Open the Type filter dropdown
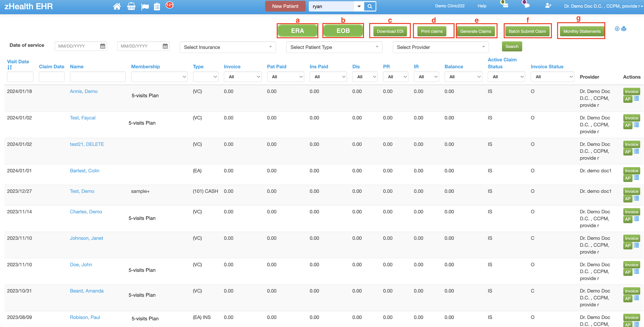Screen dimensions: 644x327 (206, 77)
